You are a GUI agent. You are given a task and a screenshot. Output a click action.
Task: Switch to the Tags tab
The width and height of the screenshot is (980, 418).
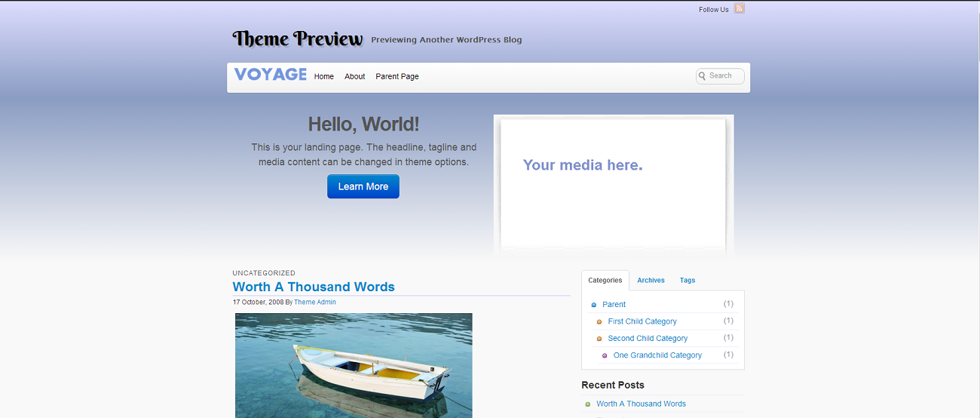[688, 280]
